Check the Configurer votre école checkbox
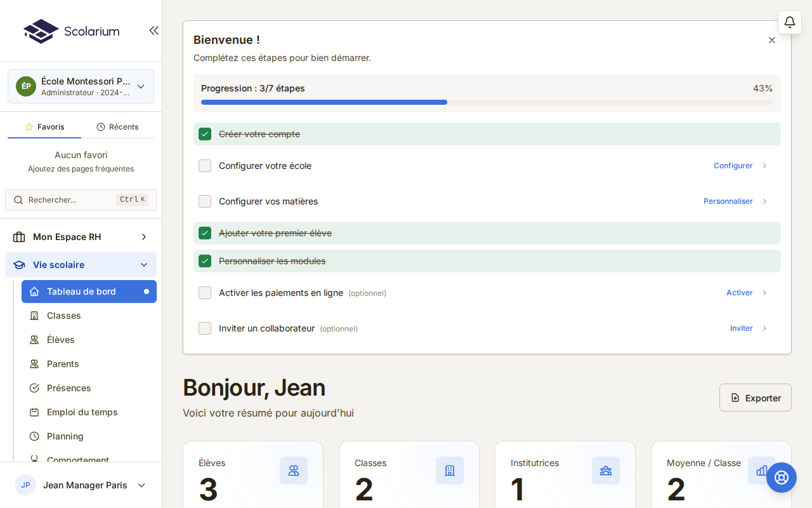This screenshot has height=508, width=812. [205, 166]
